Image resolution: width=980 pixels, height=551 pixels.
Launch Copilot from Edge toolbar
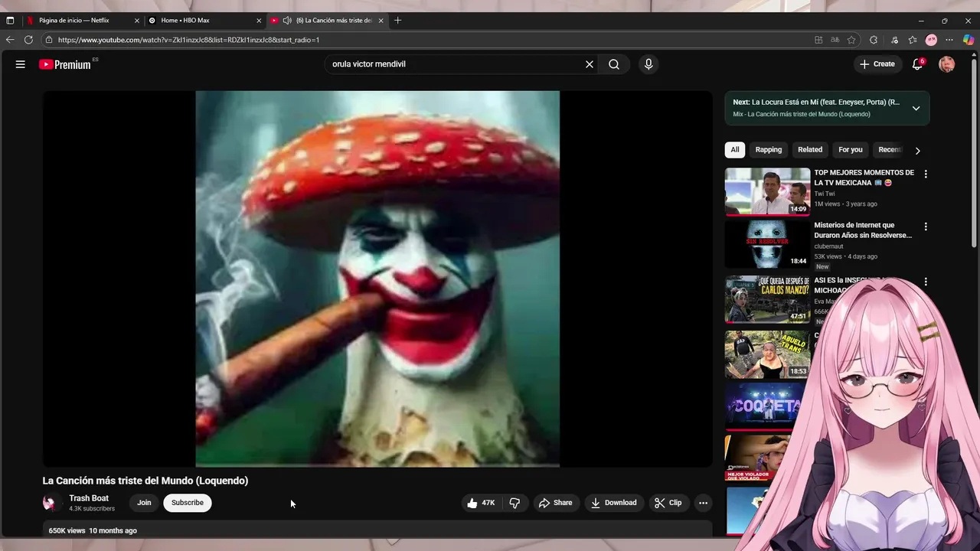coord(969,40)
